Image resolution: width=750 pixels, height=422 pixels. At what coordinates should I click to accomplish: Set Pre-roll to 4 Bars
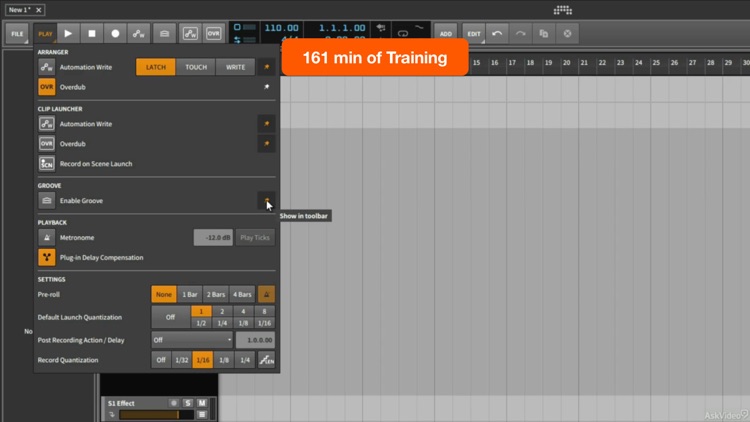coord(242,294)
